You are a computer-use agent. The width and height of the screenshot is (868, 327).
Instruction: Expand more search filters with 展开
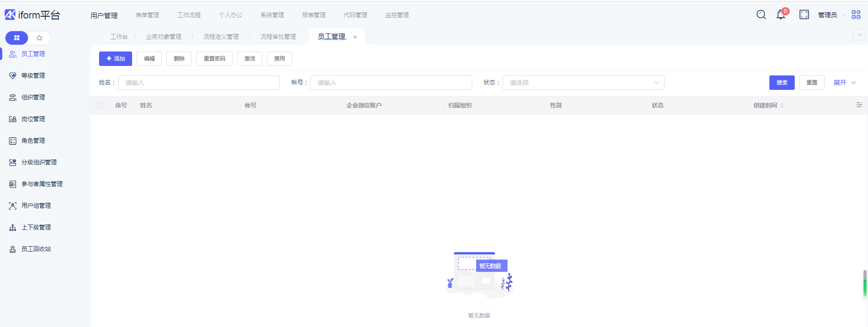click(844, 83)
